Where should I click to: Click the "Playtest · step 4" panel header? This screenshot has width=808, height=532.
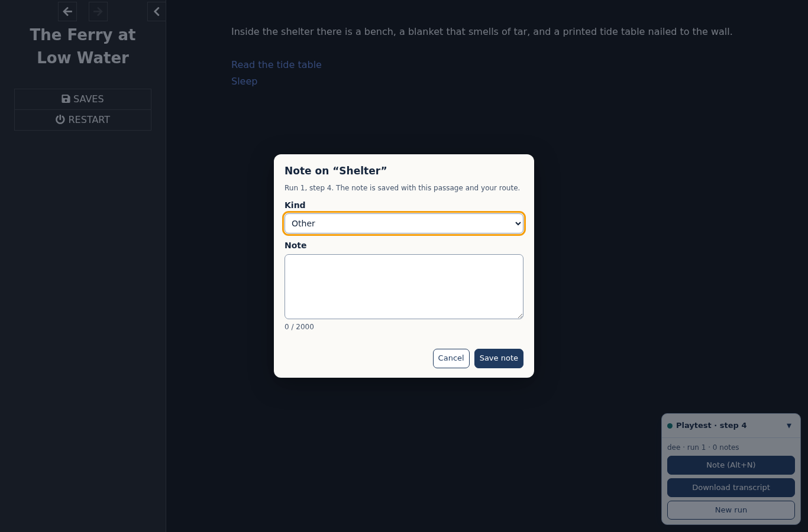click(x=731, y=426)
